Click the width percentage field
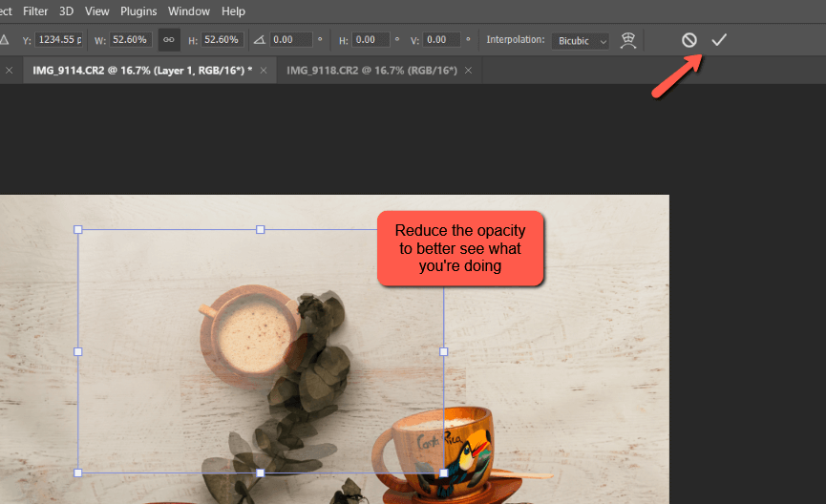 click(x=131, y=40)
